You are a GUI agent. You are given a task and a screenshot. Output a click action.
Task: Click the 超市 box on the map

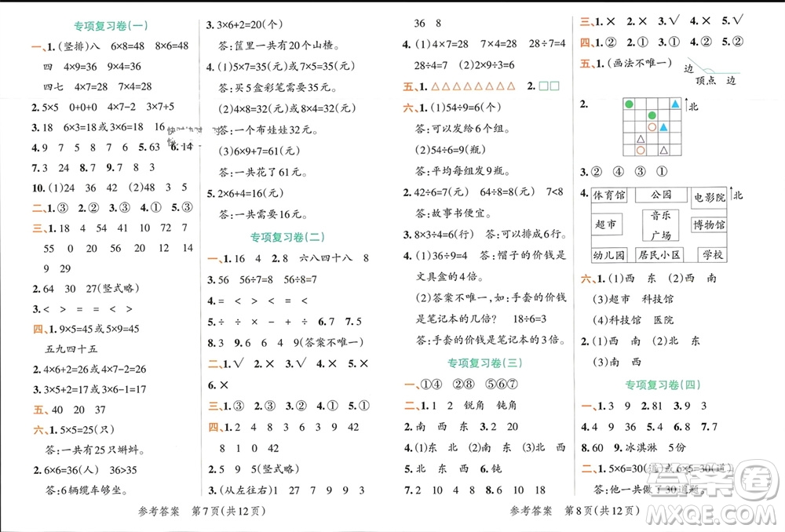click(x=607, y=224)
